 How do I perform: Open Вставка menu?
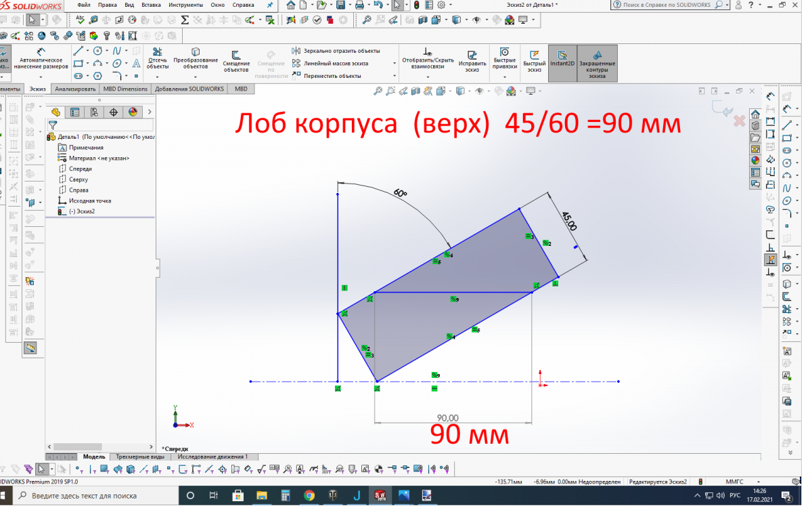coord(151,5)
